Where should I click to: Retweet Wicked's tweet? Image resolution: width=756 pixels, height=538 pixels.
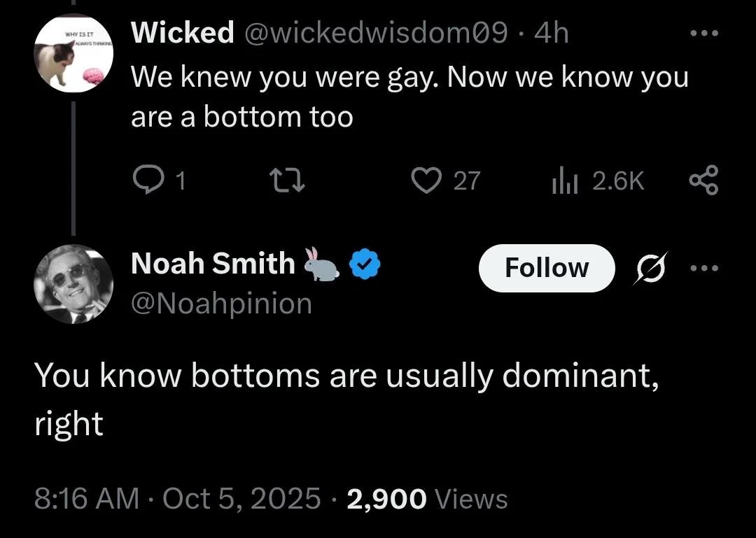(287, 181)
